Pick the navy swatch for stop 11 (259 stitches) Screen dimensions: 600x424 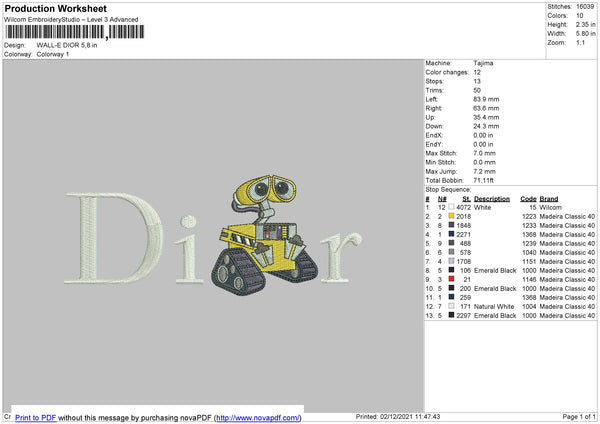click(451, 297)
